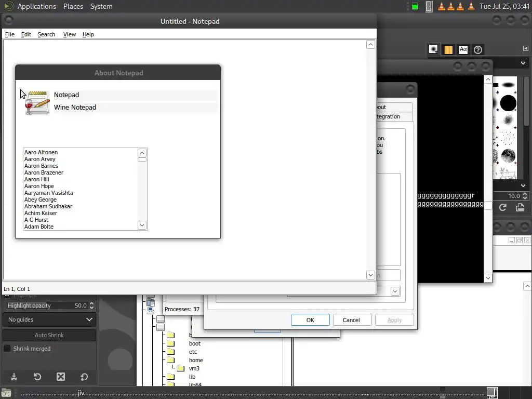Open the Notepad Help menu
This screenshot has width=532, height=399.
88,34
